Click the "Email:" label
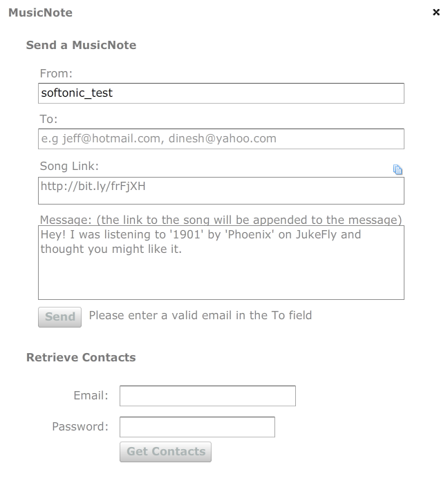The width and height of the screenshot is (448, 483). 91,396
